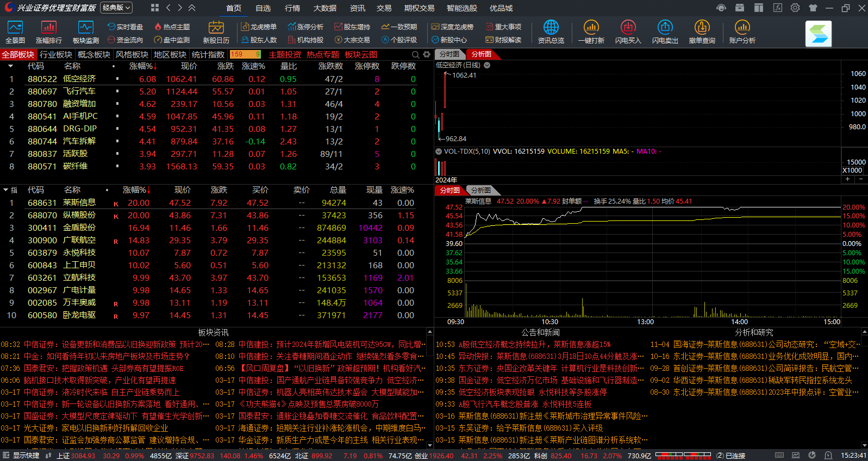Open news 脑机接口技术取得新突破
The image size is (868, 461).
point(100,380)
